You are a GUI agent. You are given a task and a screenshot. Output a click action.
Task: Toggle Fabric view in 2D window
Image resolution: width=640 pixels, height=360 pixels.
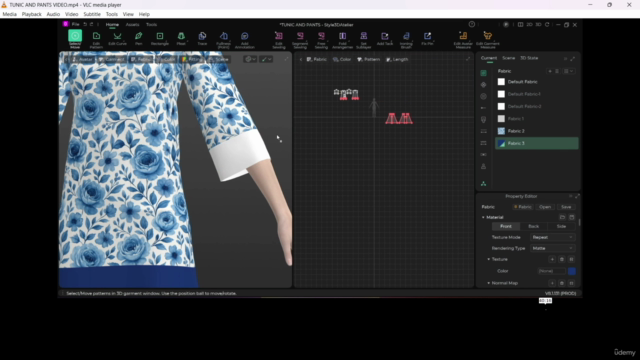(317, 59)
